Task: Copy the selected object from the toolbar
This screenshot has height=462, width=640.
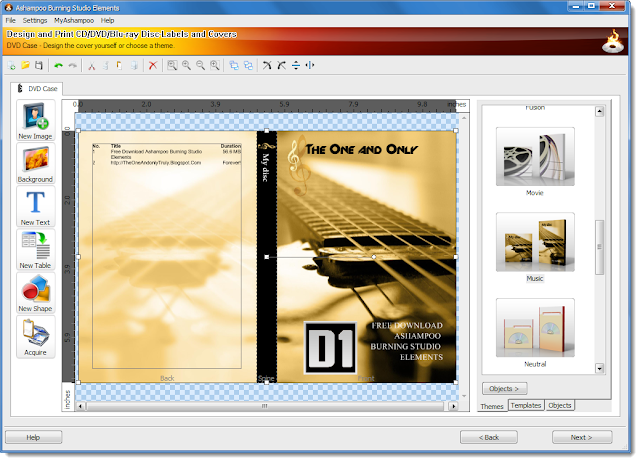Action: click(106, 65)
